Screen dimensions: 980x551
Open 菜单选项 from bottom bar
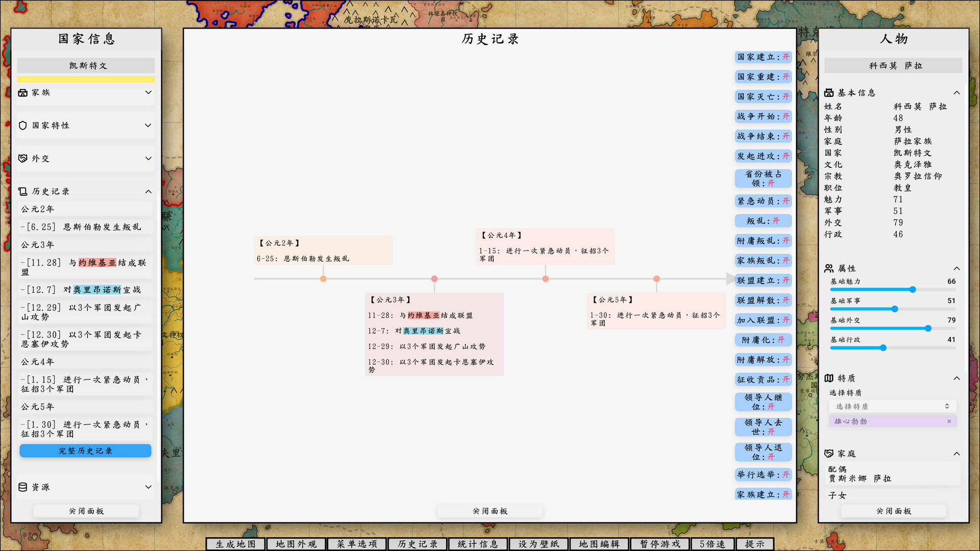[x=356, y=544]
